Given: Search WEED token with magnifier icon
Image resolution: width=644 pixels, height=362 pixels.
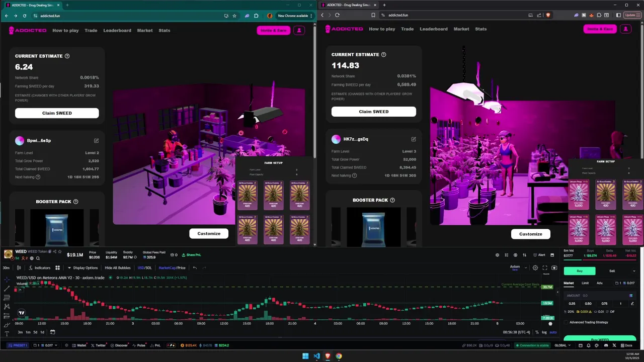Looking at the screenshot, I should point(38,258).
